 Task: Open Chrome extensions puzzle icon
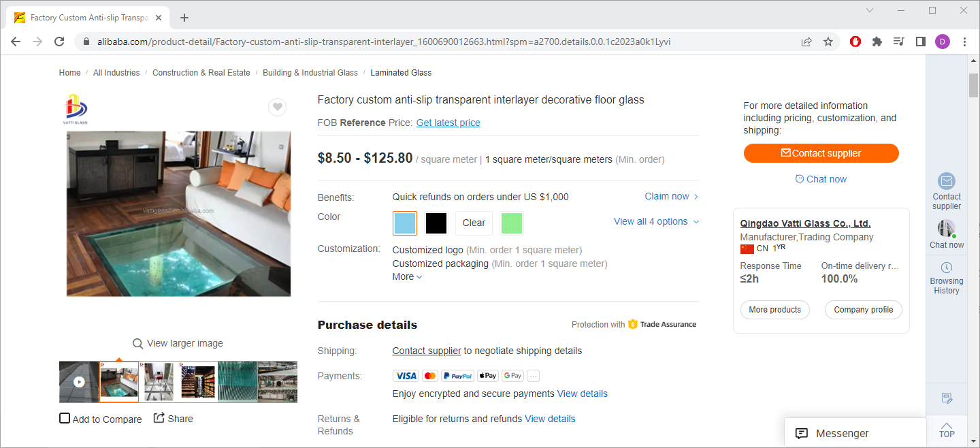877,42
